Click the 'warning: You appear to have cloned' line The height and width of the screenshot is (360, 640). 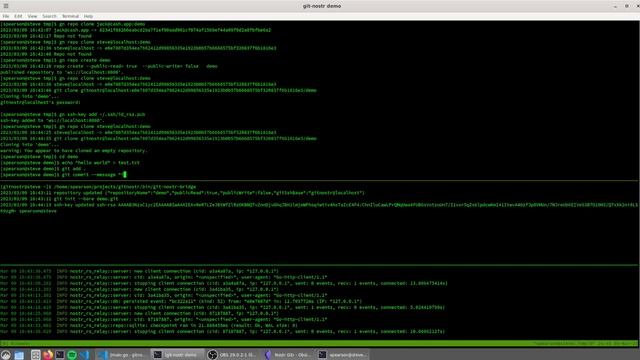click(74, 151)
